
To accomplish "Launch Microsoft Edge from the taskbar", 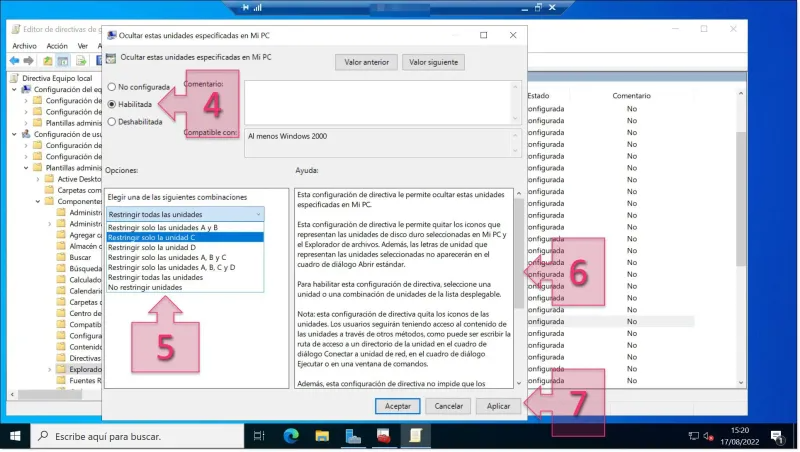I will [291, 436].
